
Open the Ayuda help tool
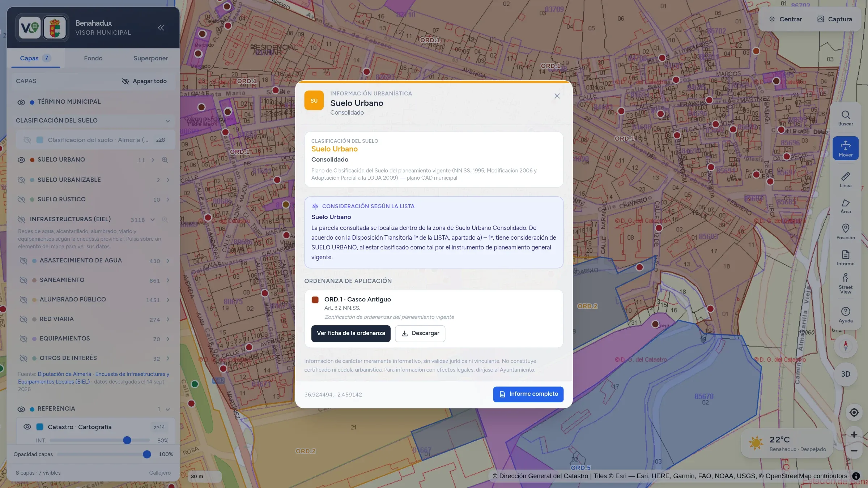846,315
